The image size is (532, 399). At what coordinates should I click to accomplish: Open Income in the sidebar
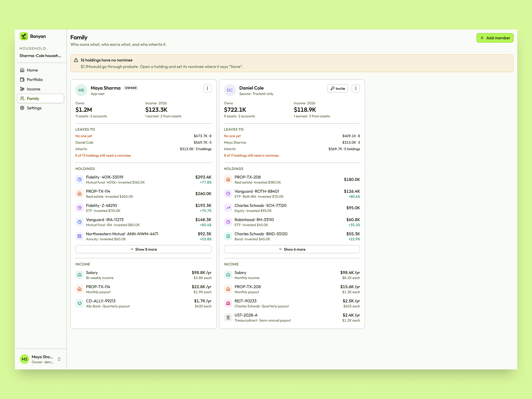coord(40,89)
